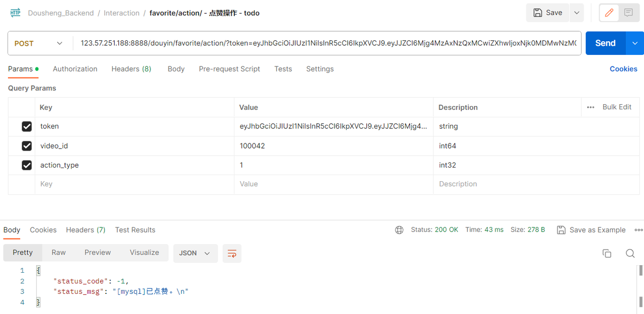Screen dimensions: 644x314
Task: Open the JSON format dropdown
Action: [x=195, y=253]
